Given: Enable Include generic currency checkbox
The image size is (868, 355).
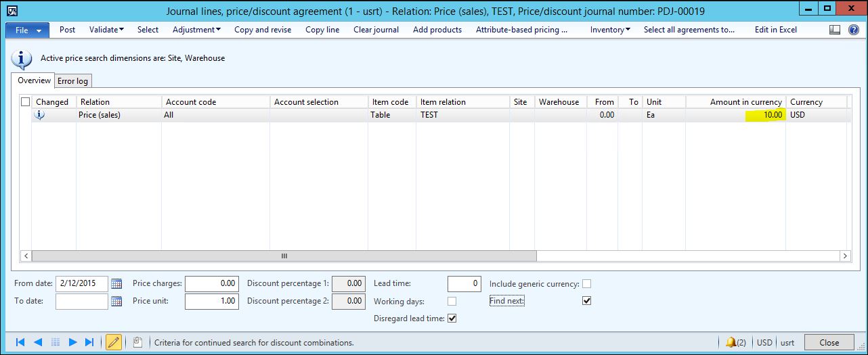Looking at the screenshot, I should point(586,284).
